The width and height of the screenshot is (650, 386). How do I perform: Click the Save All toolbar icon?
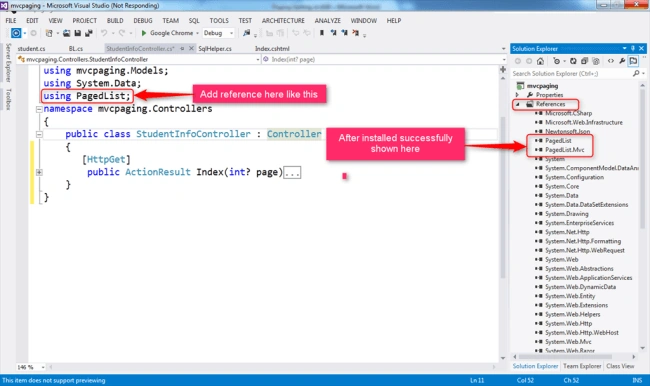point(89,33)
